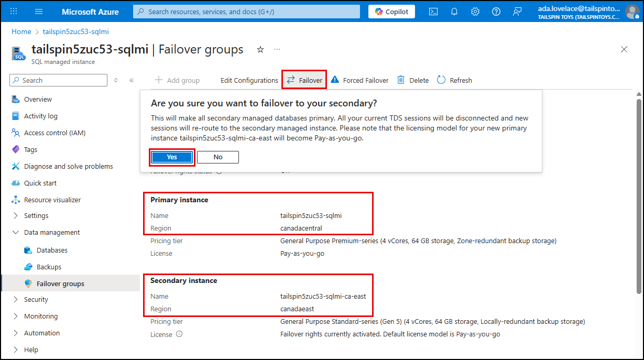Navigate to Home via the breadcrumb
This screenshot has width=644, height=360.
pos(21,31)
